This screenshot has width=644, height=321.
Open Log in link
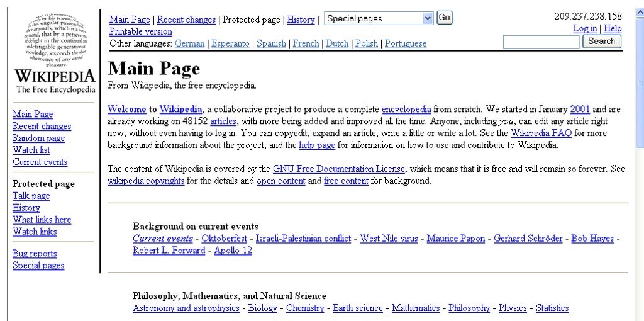tap(585, 29)
